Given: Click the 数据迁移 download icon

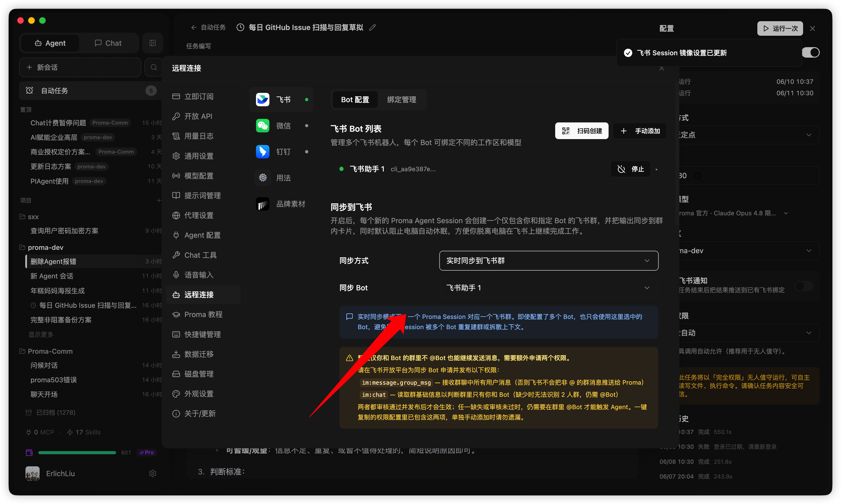Looking at the screenshot, I should (176, 354).
